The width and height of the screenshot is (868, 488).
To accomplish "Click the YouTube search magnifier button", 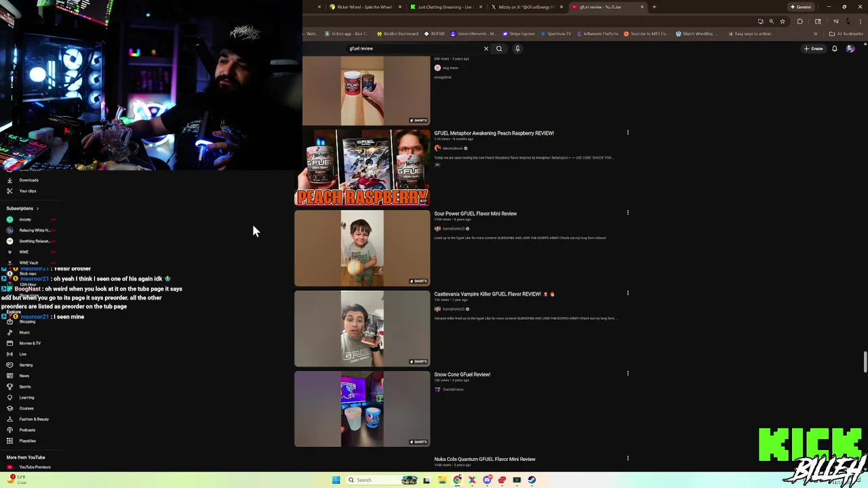I will click(x=499, y=49).
